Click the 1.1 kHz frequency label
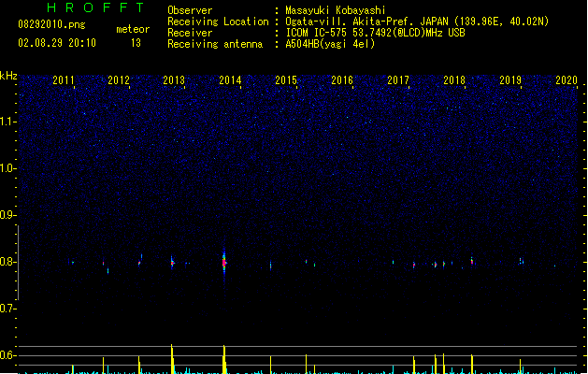This screenshot has height=374, width=588. click(x=7, y=122)
